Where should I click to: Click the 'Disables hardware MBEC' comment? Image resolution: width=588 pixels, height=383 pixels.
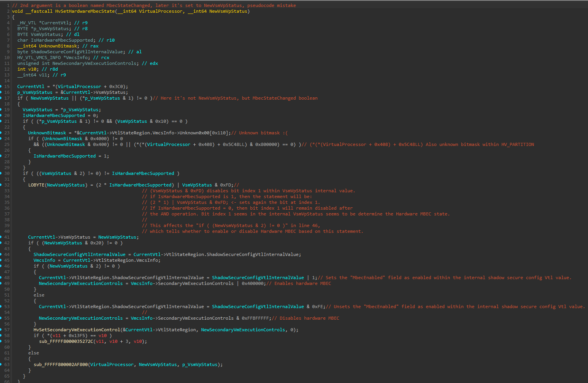point(306,318)
